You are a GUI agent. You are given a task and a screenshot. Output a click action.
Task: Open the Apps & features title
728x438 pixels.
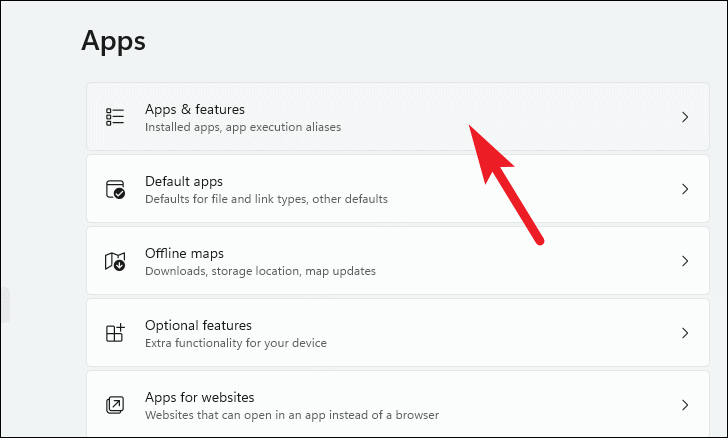point(195,109)
